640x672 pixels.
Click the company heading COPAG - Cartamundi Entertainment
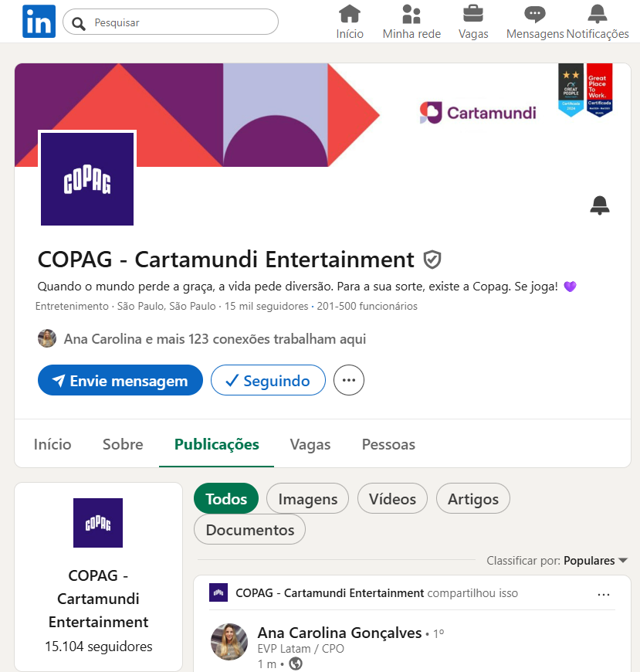point(226,260)
